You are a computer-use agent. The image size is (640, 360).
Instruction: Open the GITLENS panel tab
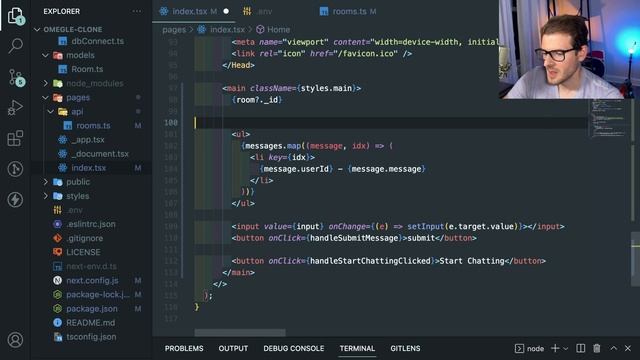(x=405, y=348)
